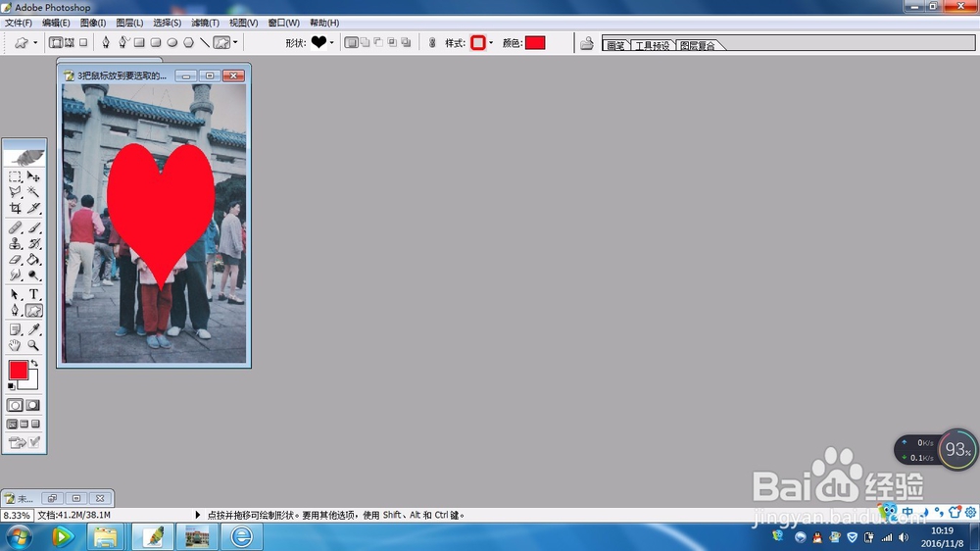This screenshot has height=551, width=980.
Task: Swap foreground and background colors
Action: pos(34,363)
